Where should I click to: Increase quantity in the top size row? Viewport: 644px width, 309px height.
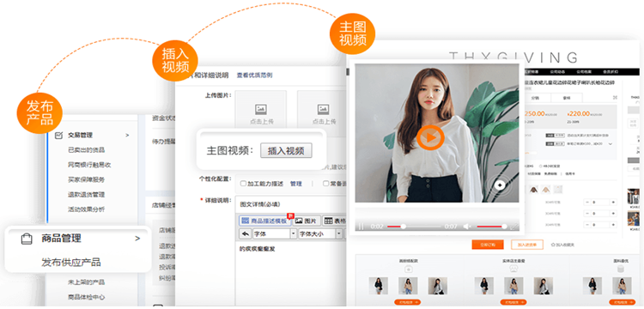tap(613, 203)
